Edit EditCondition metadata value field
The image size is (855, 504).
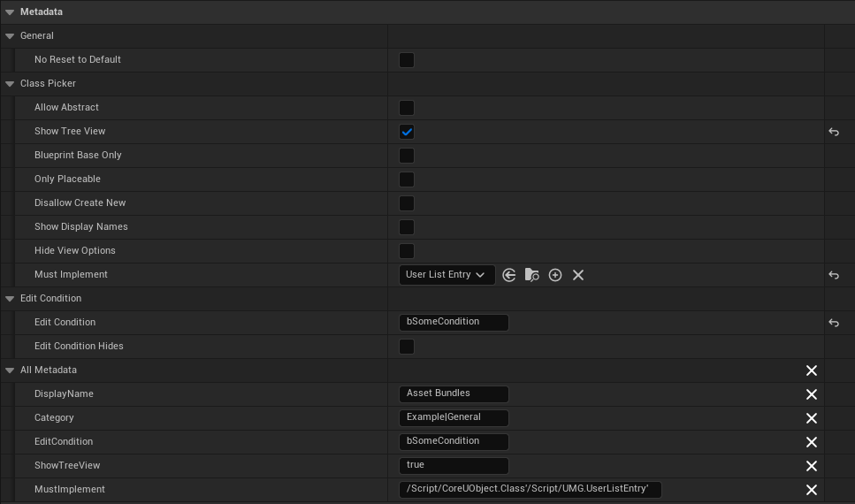[454, 442]
